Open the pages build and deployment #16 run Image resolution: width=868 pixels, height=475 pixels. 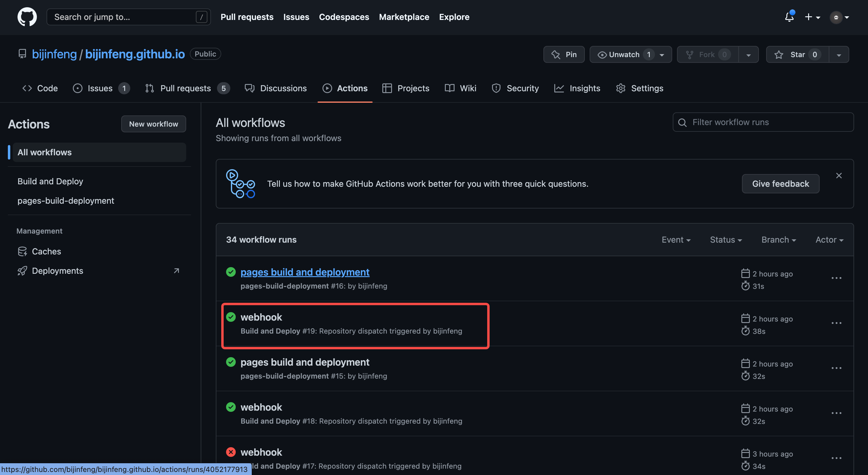tap(305, 272)
